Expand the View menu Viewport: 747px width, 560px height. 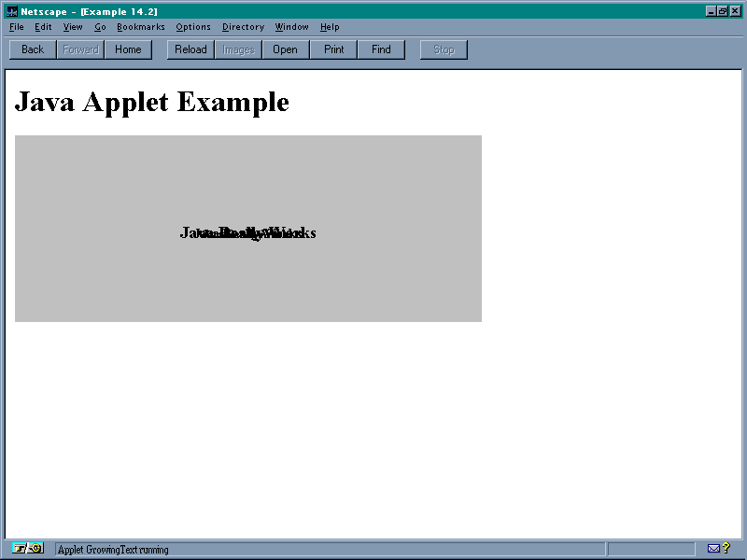(x=73, y=27)
